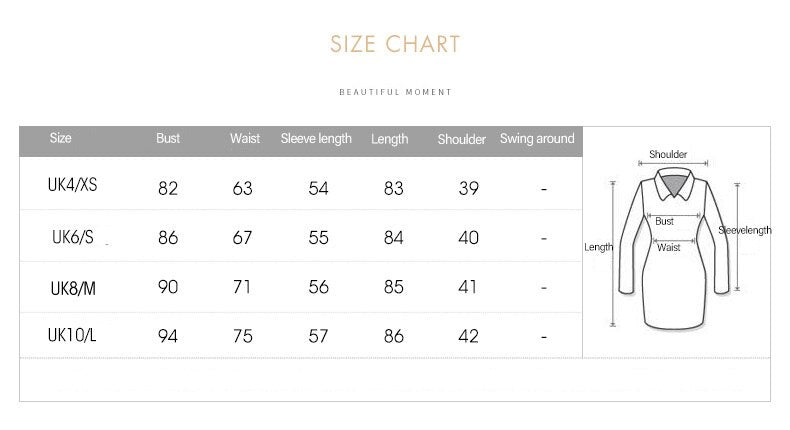This screenshot has height=430, width=790.
Task: Click the Shoulder column header in table
Action: point(462,139)
